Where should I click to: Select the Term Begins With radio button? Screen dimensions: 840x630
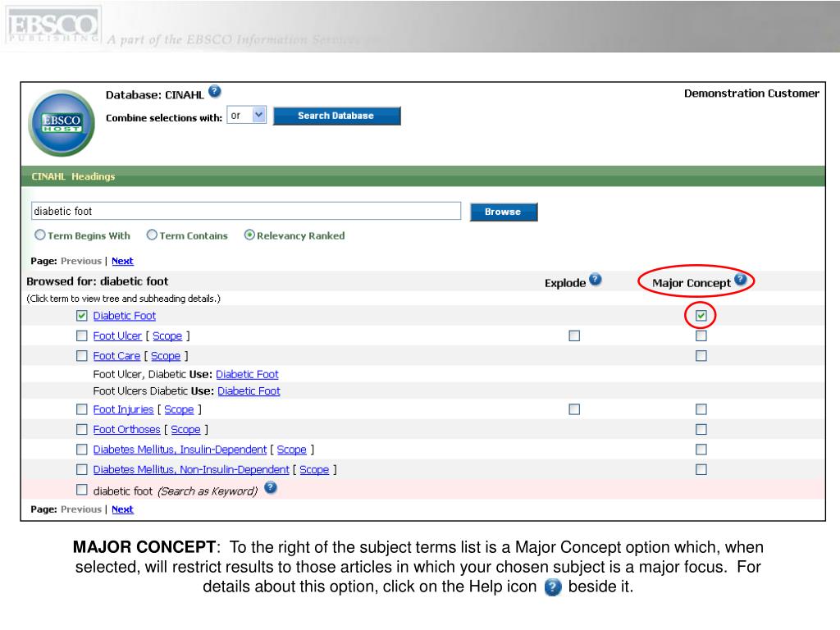click(39, 235)
